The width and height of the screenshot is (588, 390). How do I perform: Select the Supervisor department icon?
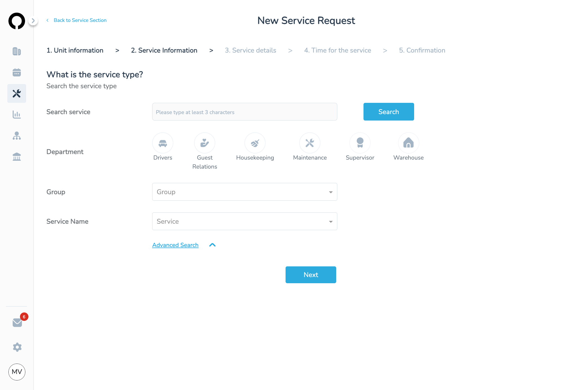(360, 143)
